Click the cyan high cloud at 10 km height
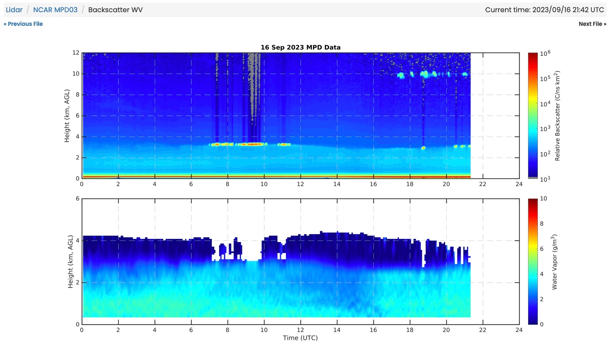Viewport: 608px width, 364px height. pyautogui.click(x=424, y=74)
